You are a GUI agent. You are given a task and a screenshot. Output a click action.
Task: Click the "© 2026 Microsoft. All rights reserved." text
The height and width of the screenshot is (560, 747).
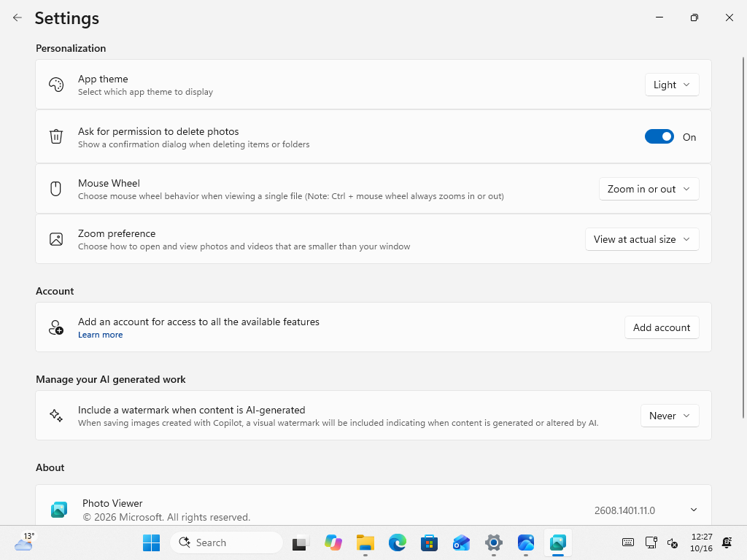pyautogui.click(x=166, y=517)
